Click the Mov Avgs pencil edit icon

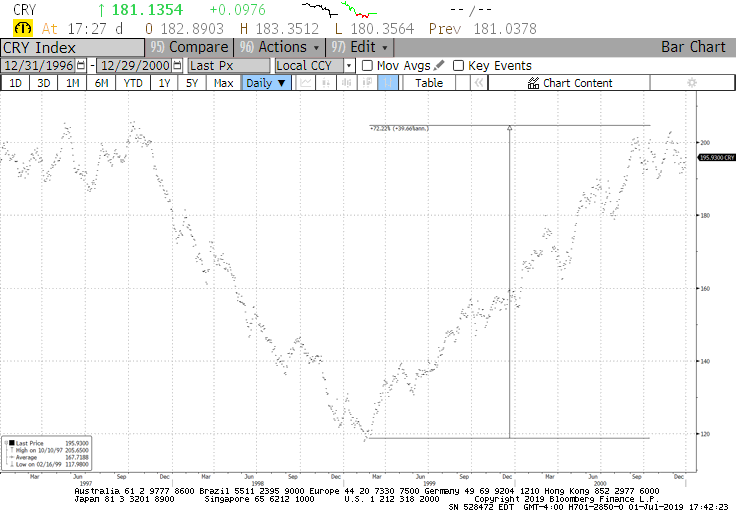coord(439,65)
